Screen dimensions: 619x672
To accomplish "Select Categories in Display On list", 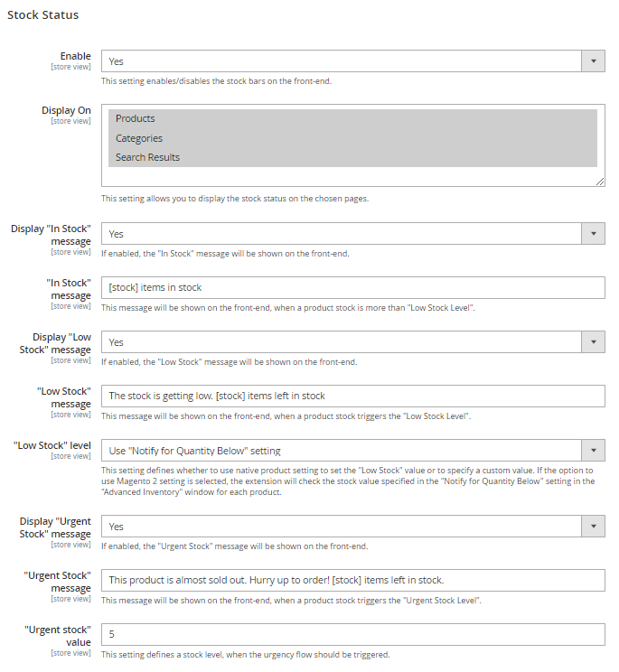I will pyautogui.click(x=352, y=138).
